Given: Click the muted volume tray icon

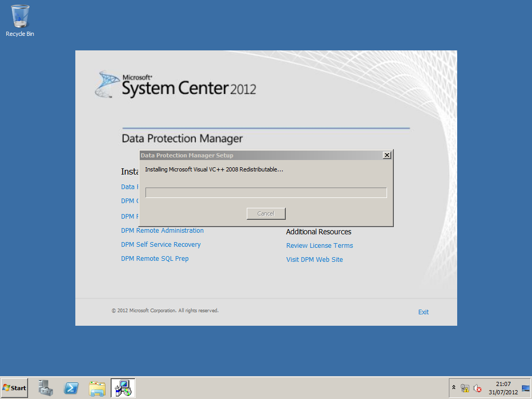Looking at the screenshot, I should click(477, 388).
